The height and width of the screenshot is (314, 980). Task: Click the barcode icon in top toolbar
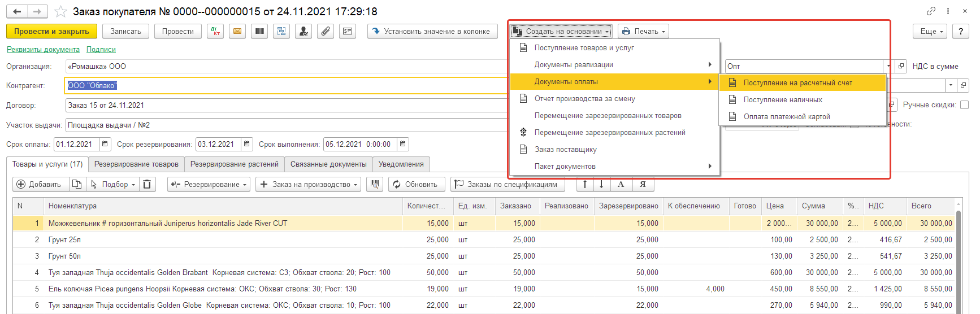(259, 32)
